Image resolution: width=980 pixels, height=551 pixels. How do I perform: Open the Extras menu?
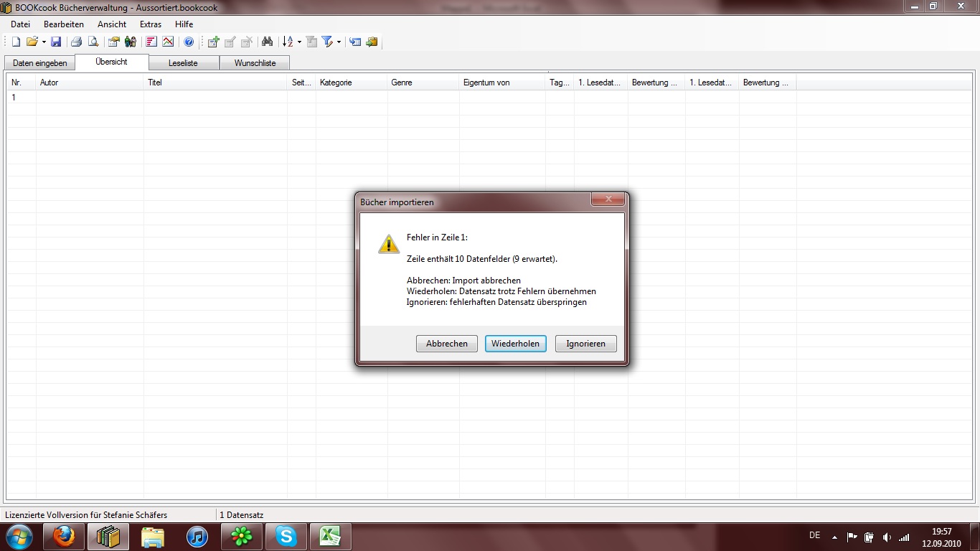tap(151, 24)
